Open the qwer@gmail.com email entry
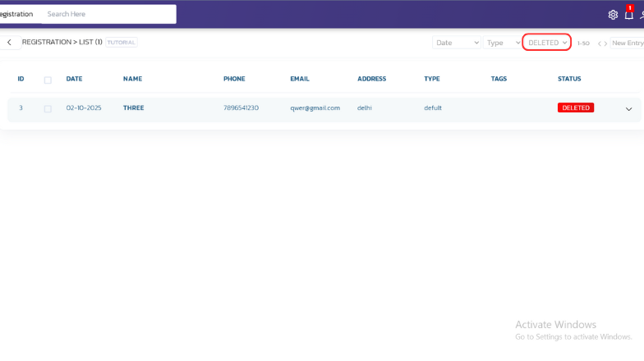Image resolution: width=644 pixels, height=361 pixels. coord(315,107)
